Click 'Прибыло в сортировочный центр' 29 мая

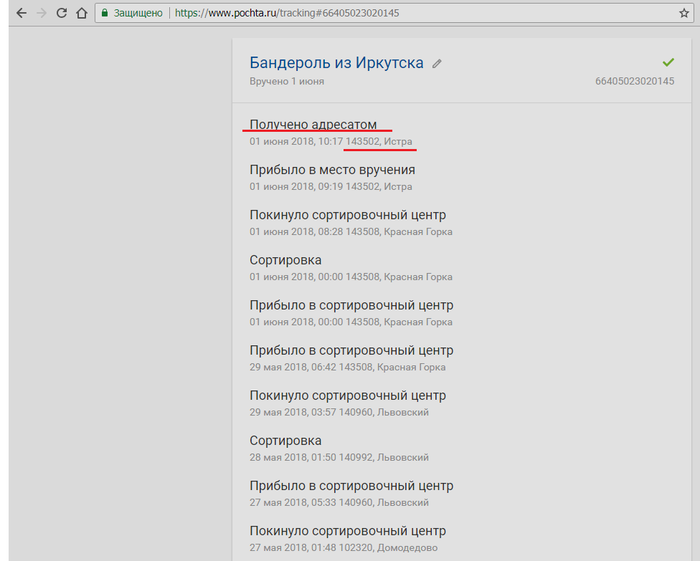coord(351,350)
